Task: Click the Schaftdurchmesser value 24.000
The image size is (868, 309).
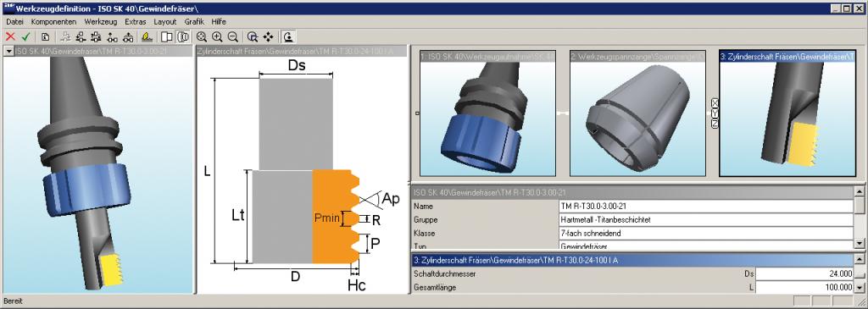Action: tap(804, 273)
